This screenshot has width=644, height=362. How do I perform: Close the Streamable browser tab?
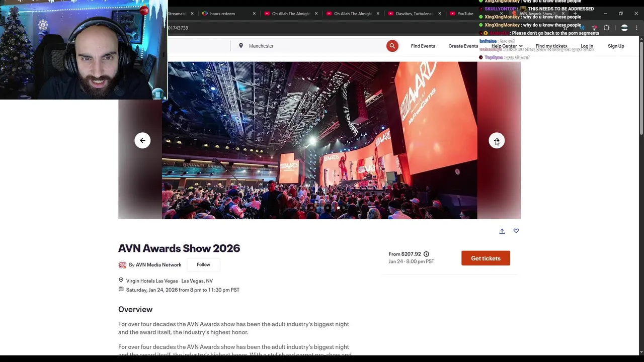coord(192,14)
